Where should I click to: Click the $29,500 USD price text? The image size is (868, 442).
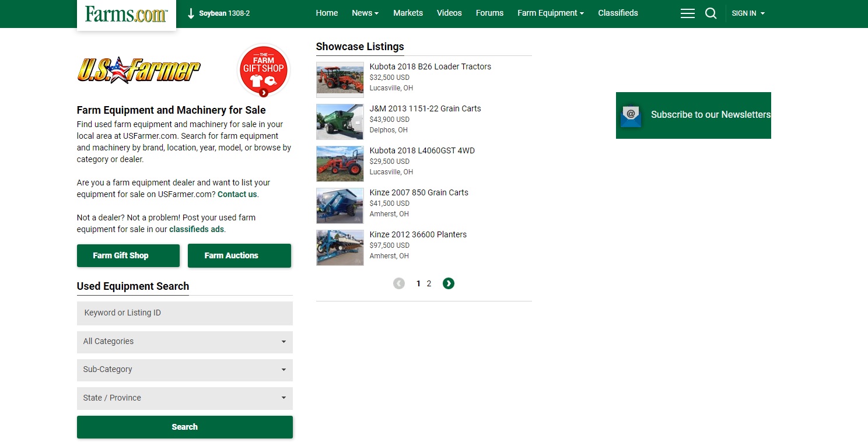(390, 162)
